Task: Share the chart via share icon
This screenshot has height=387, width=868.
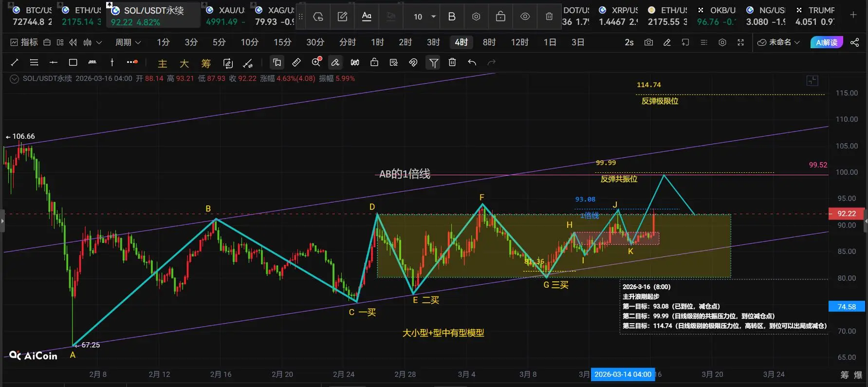Action: [854, 42]
